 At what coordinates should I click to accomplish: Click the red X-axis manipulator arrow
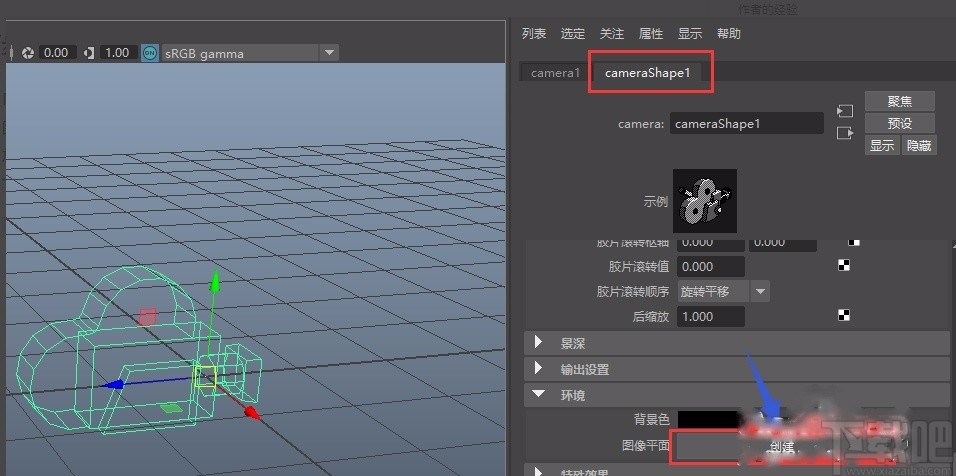click(x=252, y=413)
